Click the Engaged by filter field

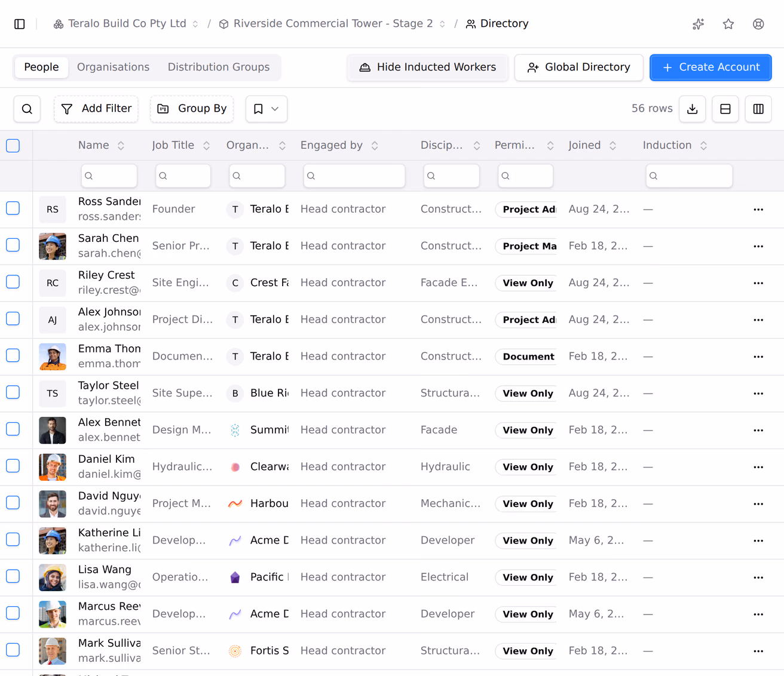pyautogui.click(x=354, y=176)
